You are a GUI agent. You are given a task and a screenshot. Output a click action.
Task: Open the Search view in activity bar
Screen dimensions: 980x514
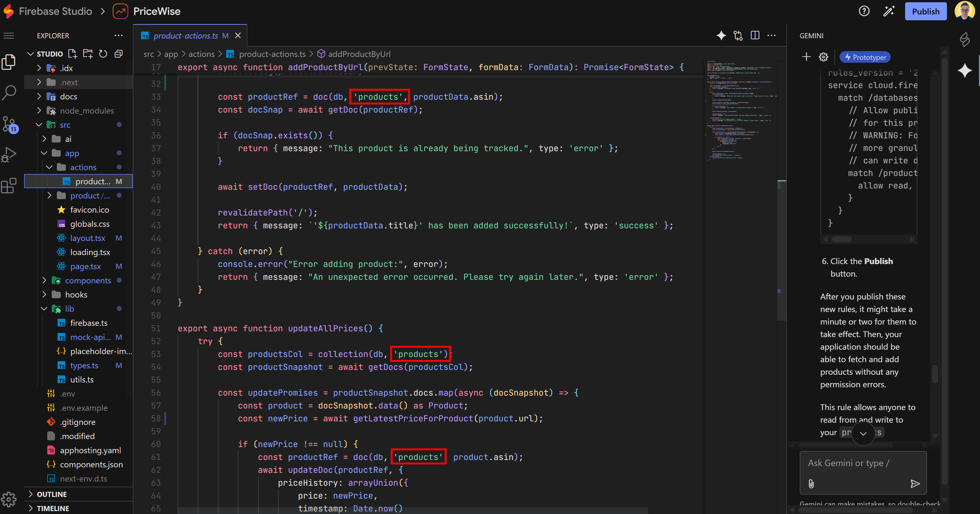(9, 92)
